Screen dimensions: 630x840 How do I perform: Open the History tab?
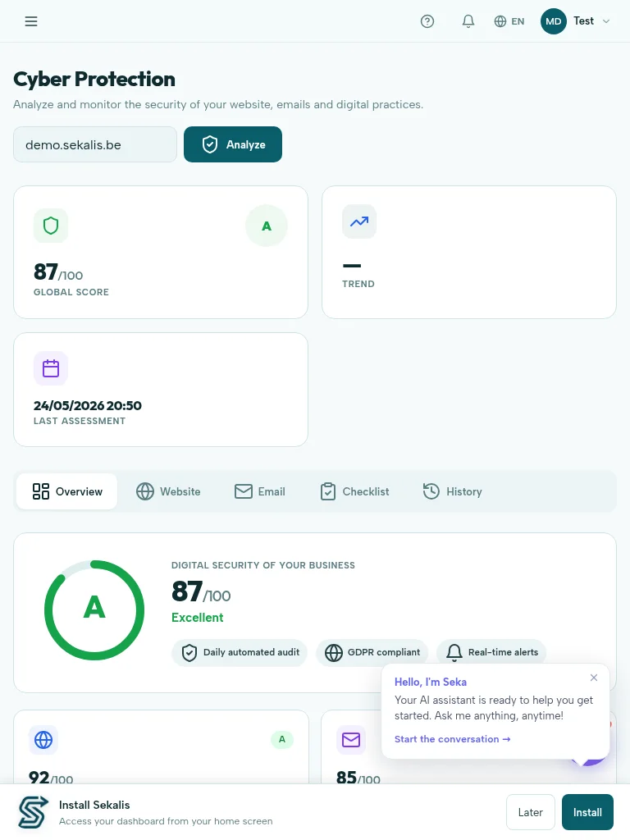pyautogui.click(x=453, y=491)
